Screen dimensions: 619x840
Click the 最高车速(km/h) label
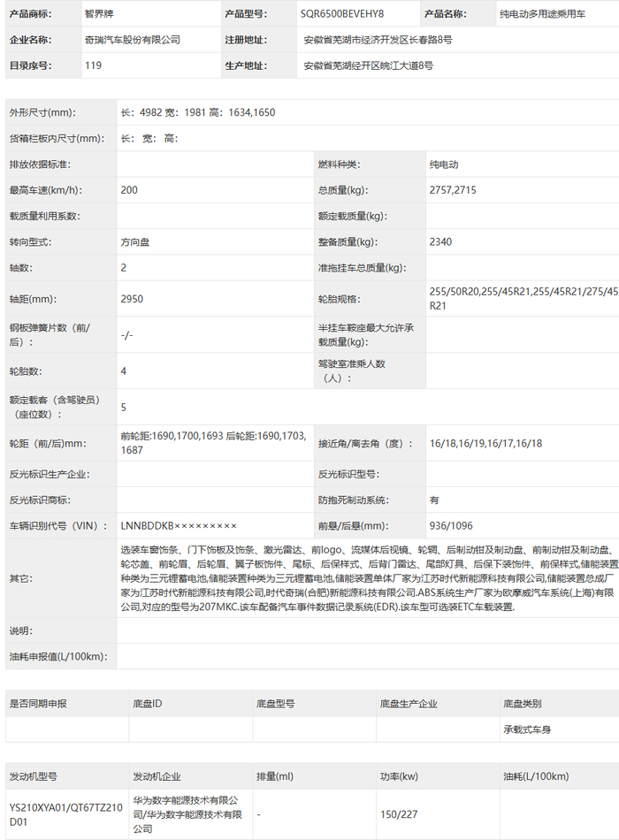click(46, 190)
